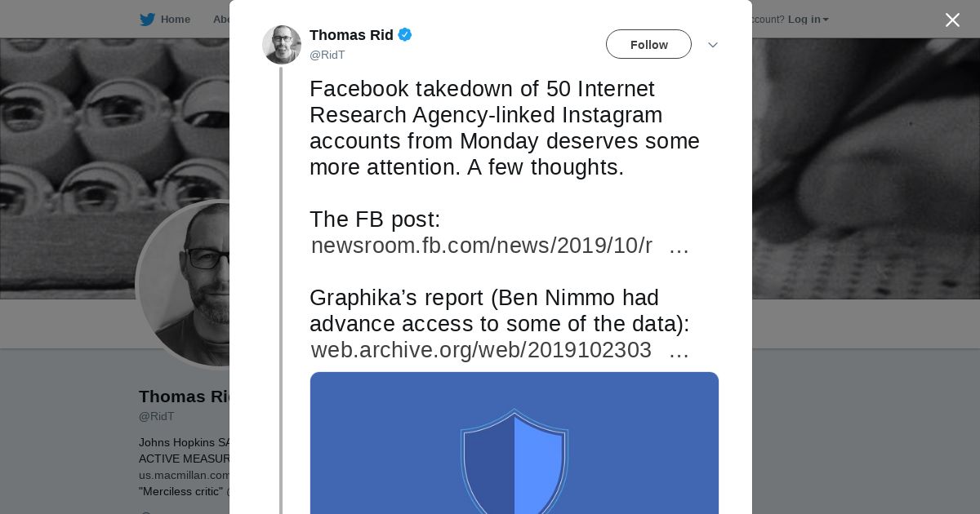Click the shield icon in the card
This screenshot has height=514, width=980.
coord(514,462)
